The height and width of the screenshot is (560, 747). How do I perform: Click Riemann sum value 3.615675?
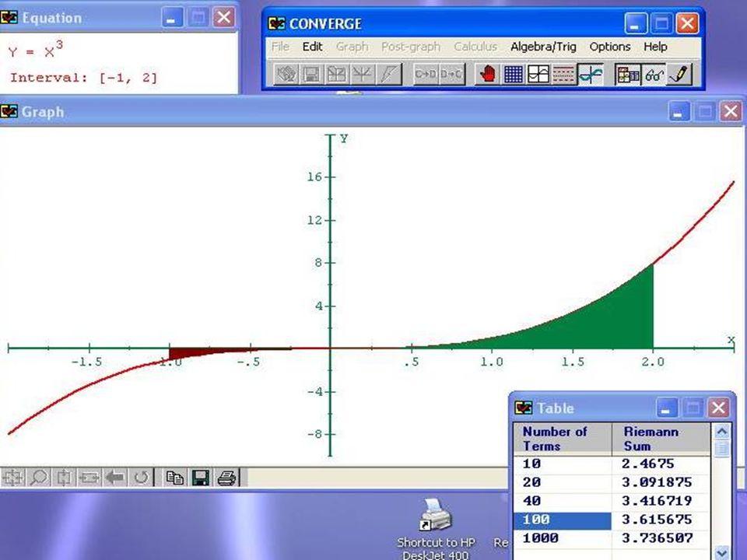coord(657,520)
